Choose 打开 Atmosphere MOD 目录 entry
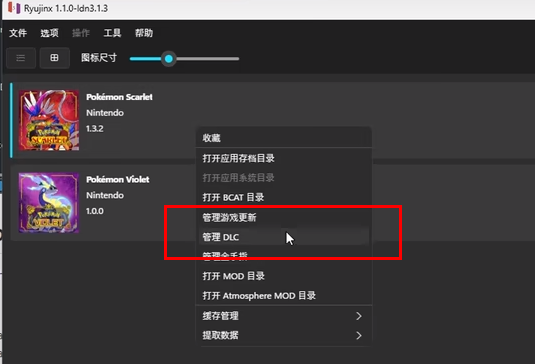This screenshot has width=535, height=364. (x=284, y=295)
